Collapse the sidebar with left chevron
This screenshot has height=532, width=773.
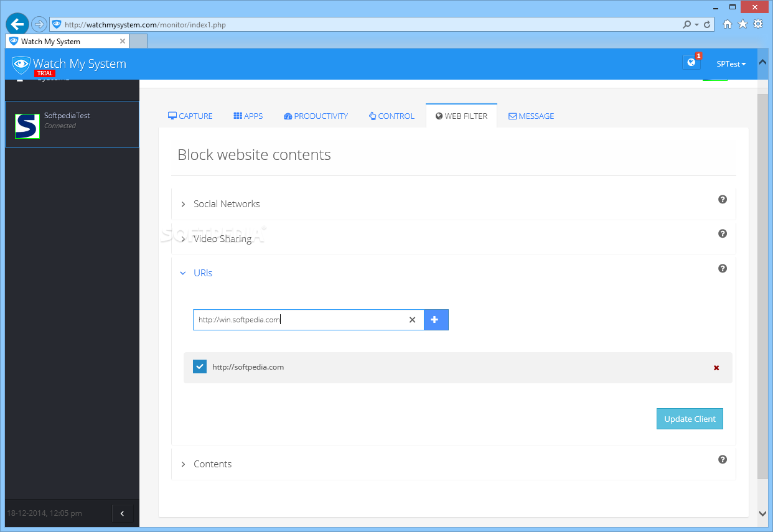tap(122, 513)
